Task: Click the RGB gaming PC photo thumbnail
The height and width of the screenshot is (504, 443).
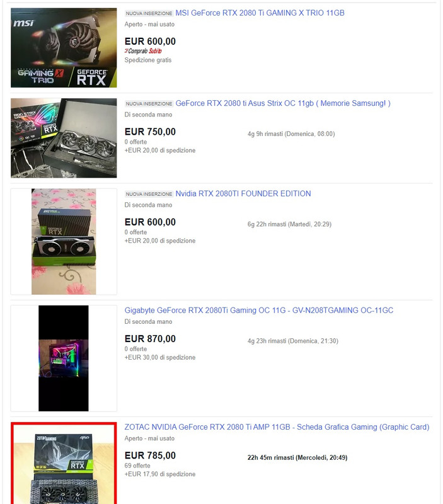Action: [x=64, y=358]
